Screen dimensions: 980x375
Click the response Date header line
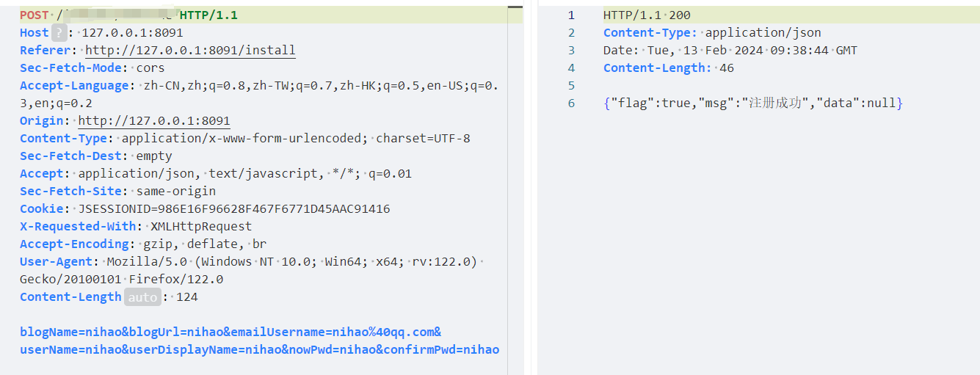(730, 50)
